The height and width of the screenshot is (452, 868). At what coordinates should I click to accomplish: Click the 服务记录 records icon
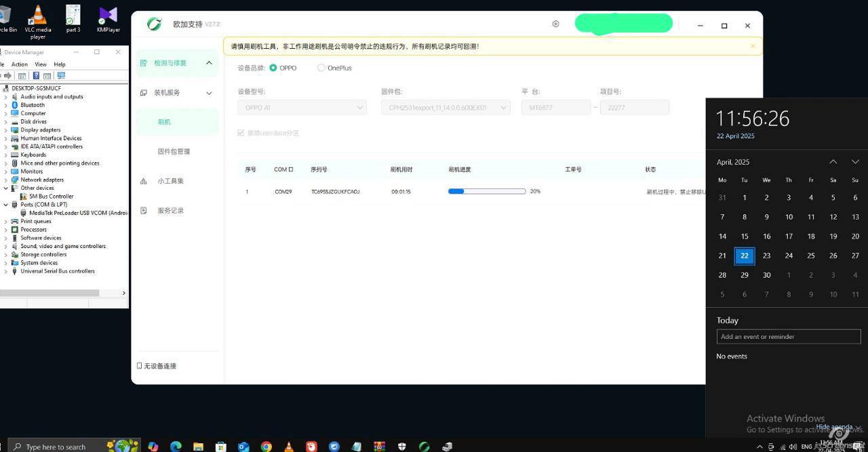coord(143,211)
